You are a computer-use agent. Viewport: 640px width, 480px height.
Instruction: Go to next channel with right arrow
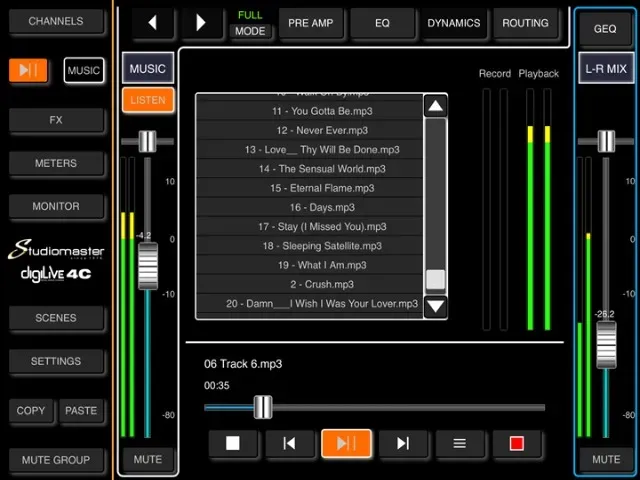click(x=201, y=22)
